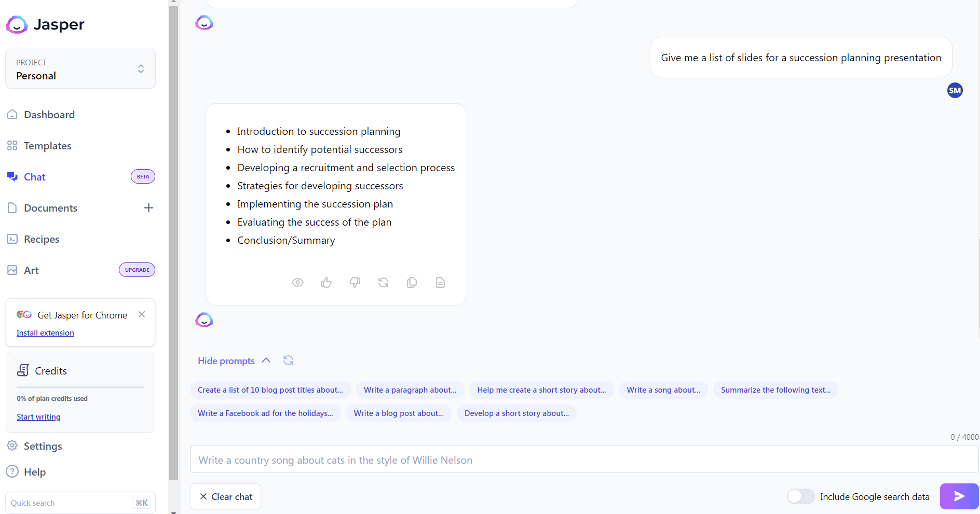
Task: Give the response a thumbs up
Action: [x=326, y=283]
